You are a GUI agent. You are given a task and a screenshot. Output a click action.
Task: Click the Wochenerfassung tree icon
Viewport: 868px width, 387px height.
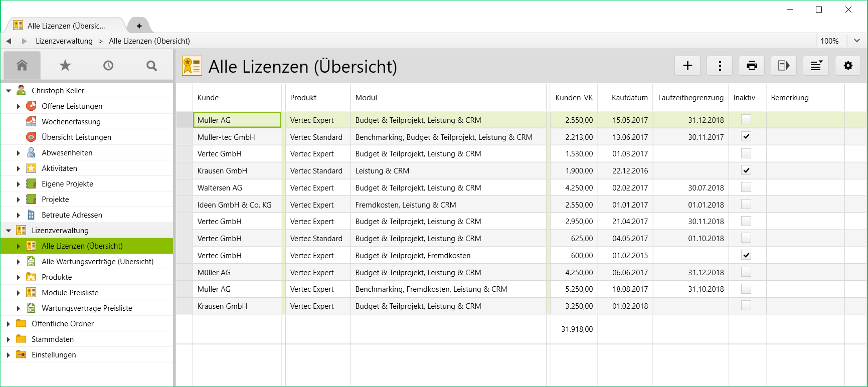tap(31, 121)
